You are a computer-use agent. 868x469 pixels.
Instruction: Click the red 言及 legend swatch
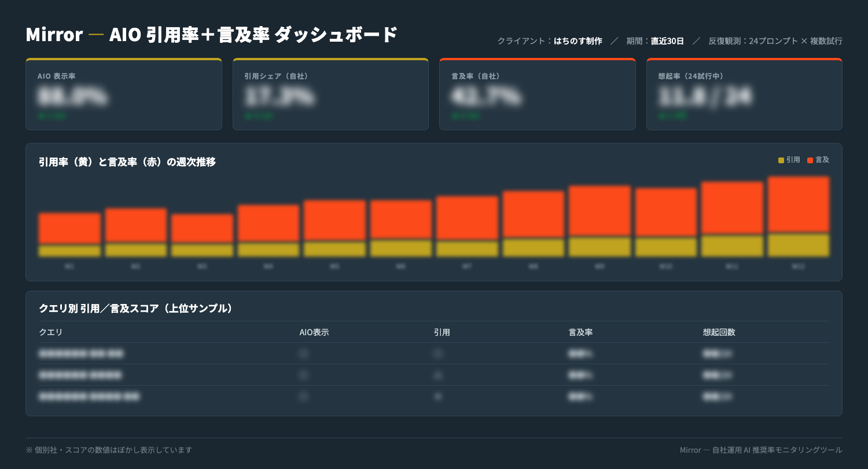(810, 160)
